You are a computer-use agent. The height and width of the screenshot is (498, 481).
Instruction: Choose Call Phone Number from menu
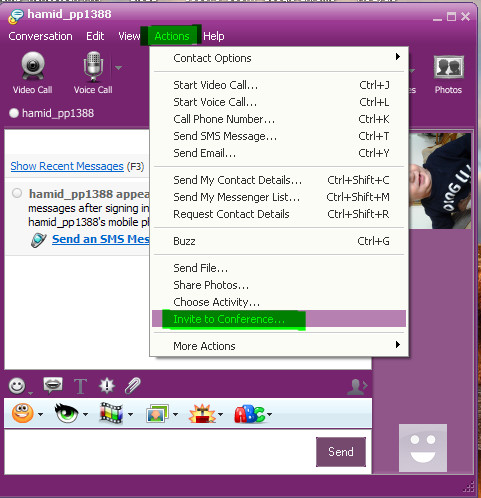[279, 119]
